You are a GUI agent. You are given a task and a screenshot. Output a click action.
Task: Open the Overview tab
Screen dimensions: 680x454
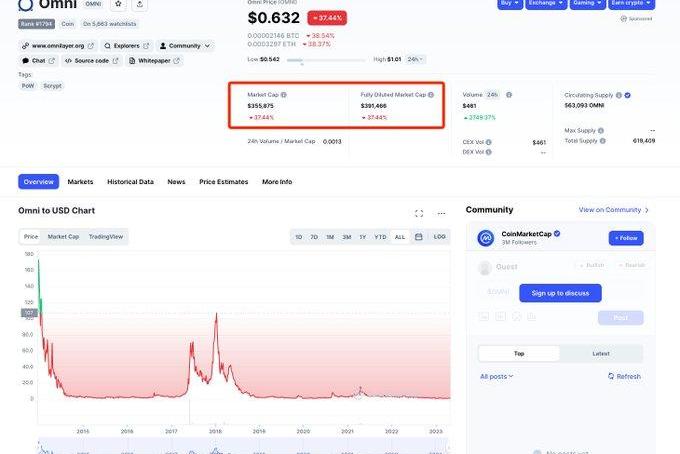click(x=39, y=182)
